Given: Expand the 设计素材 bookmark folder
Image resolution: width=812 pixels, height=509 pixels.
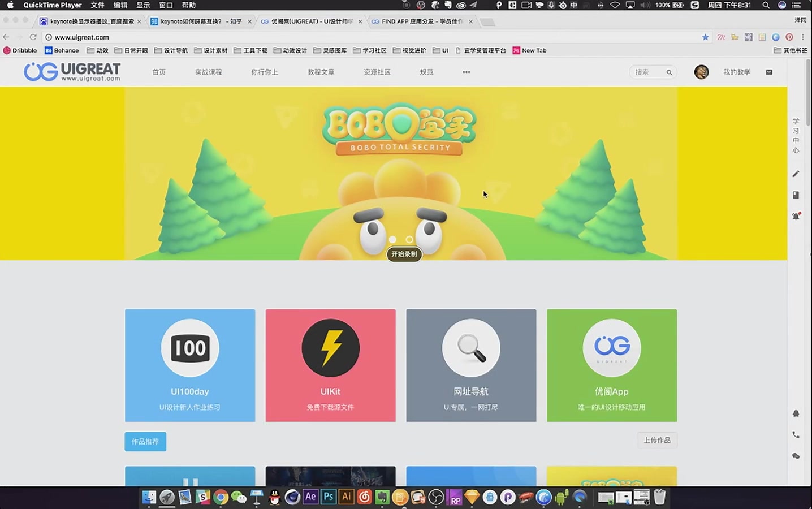Looking at the screenshot, I should coord(210,50).
